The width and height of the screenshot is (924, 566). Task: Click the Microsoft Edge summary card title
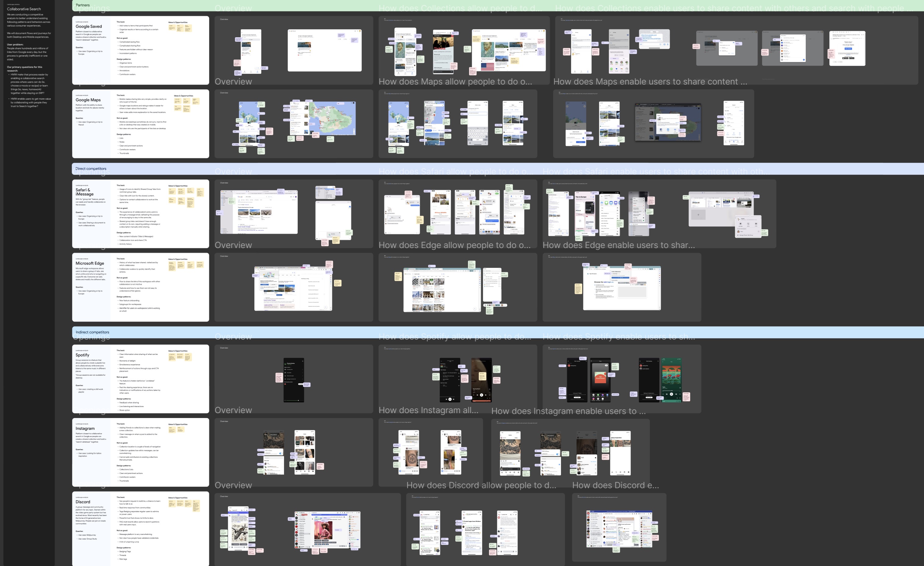90,264
